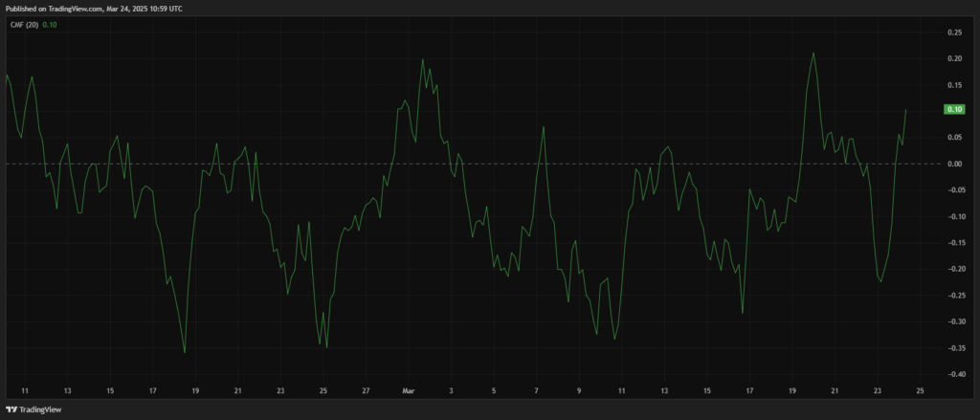This screenshot has width=980, height=420.
Task: Click the 7 date label on the time axis
Action: pyautogui.click(x=537, y=391)
